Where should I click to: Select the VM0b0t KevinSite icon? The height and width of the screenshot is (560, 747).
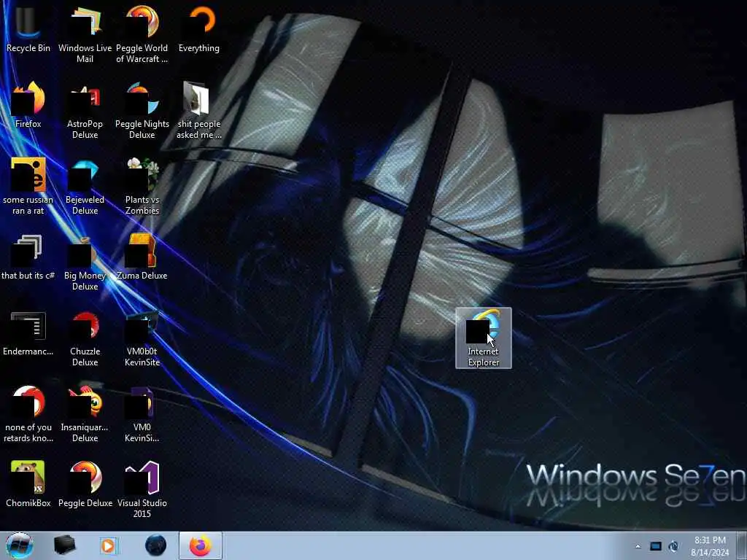click(x=142, y=338)
